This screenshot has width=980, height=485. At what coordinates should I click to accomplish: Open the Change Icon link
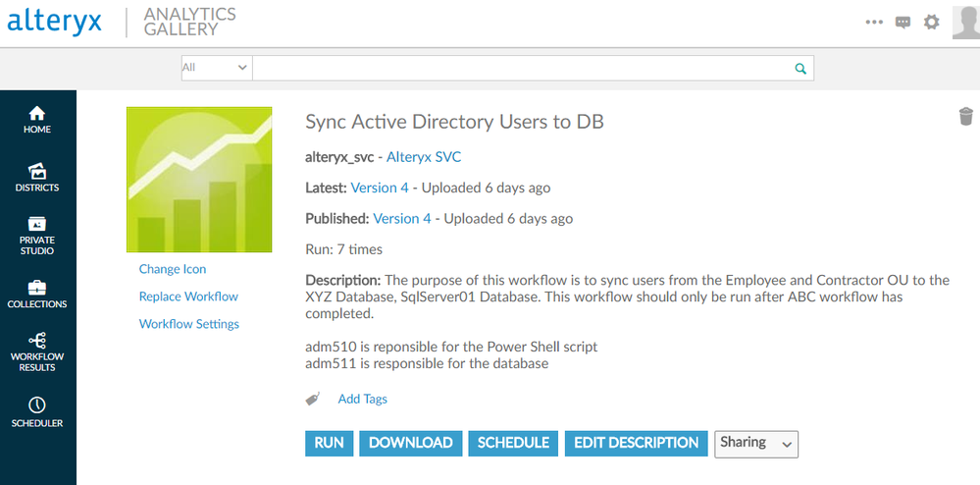tap(173, 269)
